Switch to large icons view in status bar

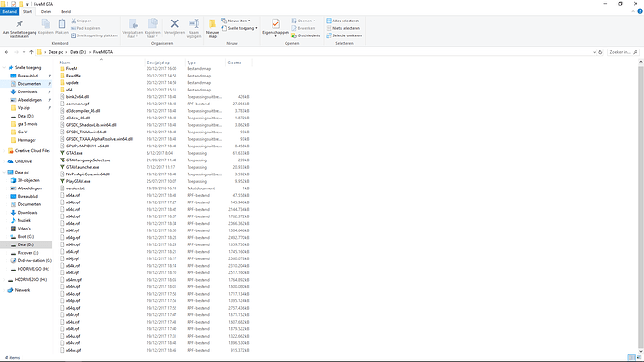coord(638,357)
